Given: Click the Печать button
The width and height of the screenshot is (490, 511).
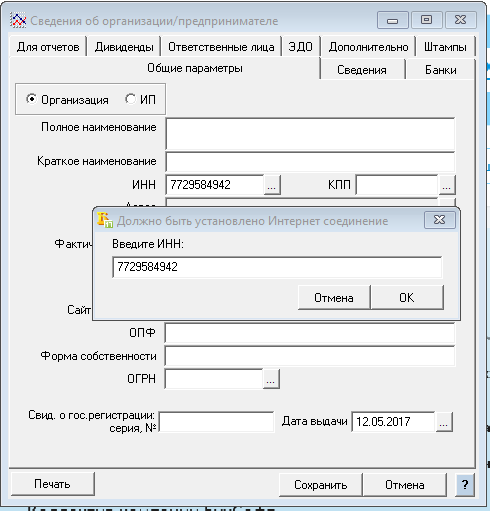Looking at the screenshot, I should tap(53, 484).
